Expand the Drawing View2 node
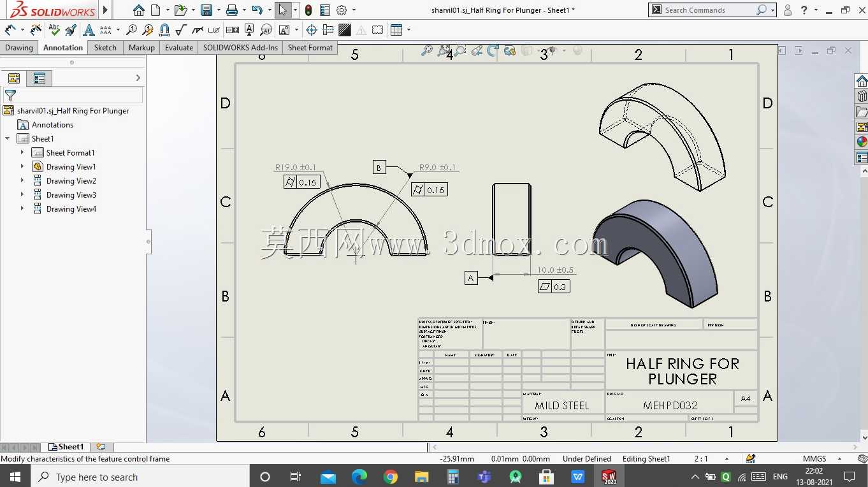Screen dimensions: 868x487 coord(22,180)
